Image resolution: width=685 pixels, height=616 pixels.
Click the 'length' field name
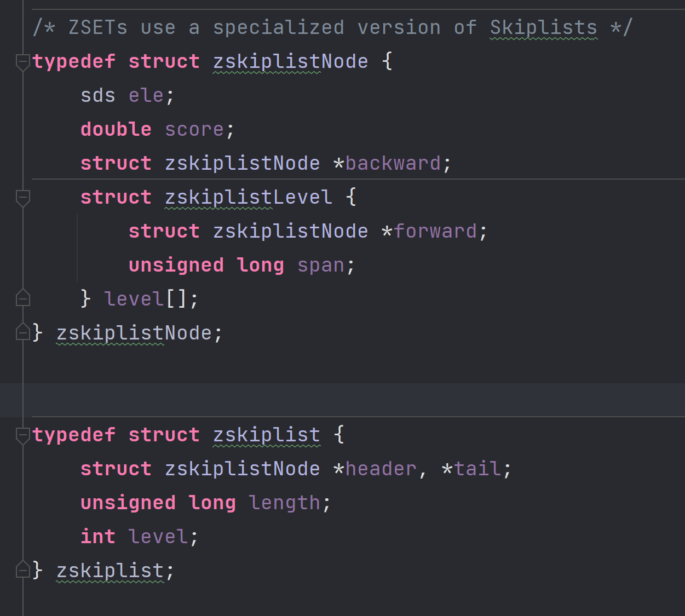(285, 503)
